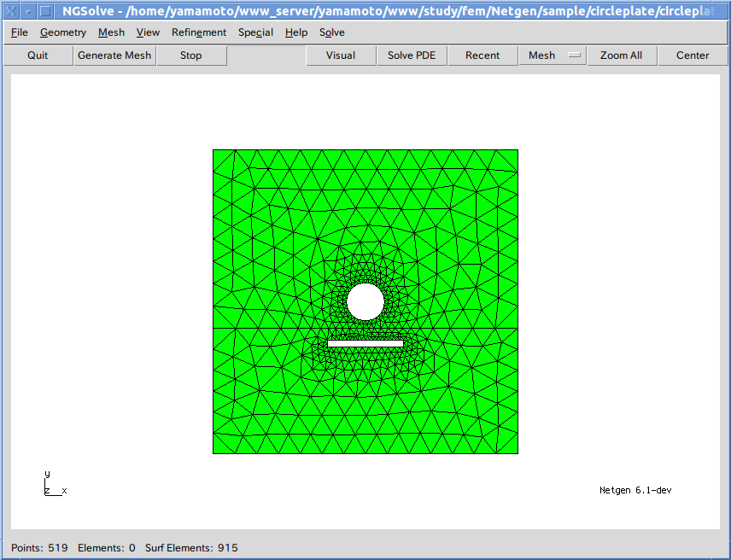Click the rectangular slot in the mesh

click(365, 343)
